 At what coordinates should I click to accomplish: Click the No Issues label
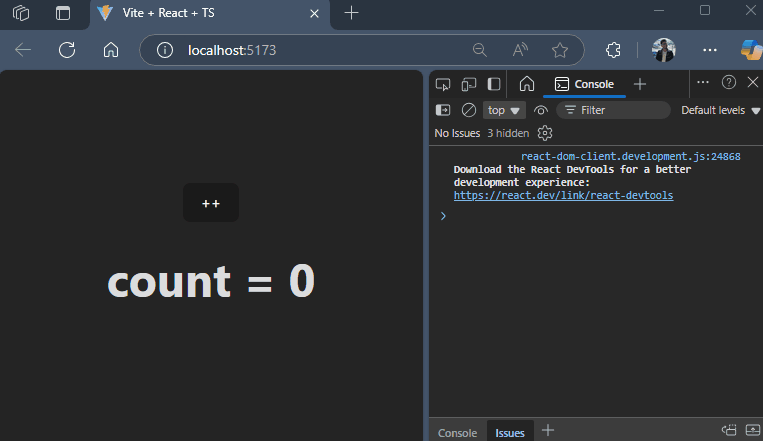pos(457,133)
